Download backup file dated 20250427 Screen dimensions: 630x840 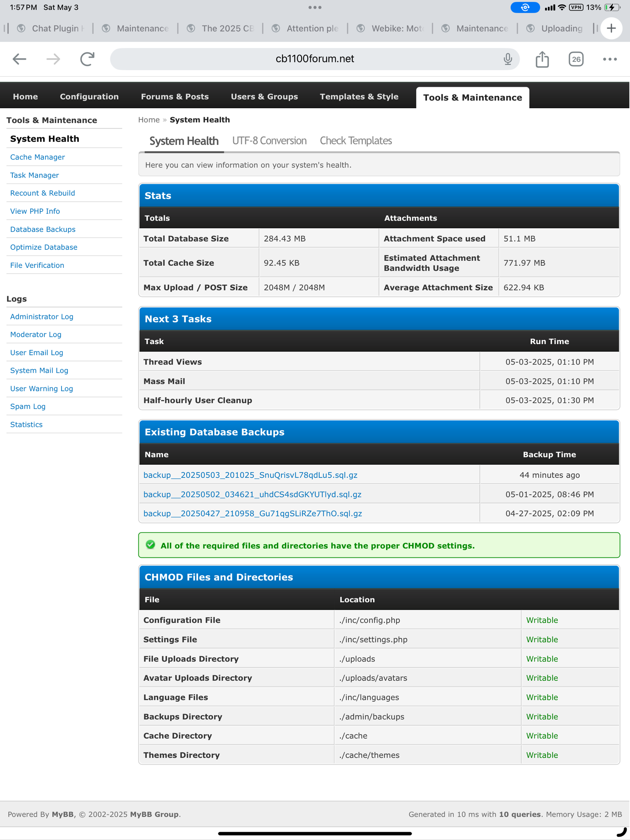pyautogui.click(x=252, y=514)
